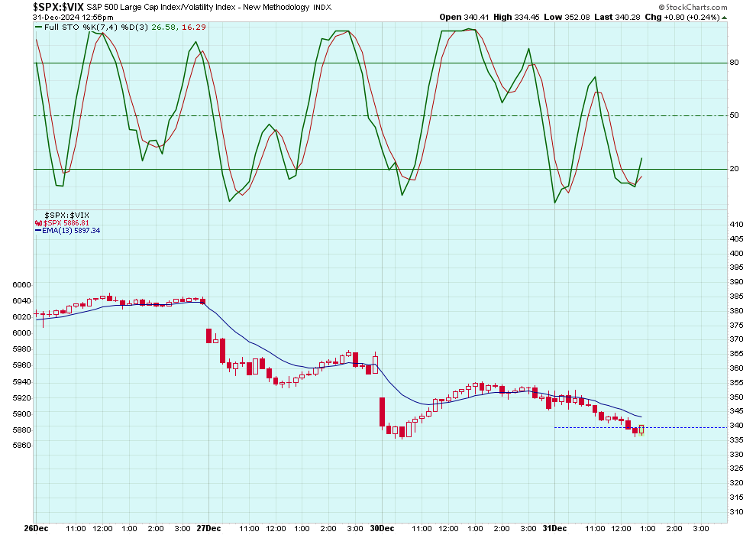Click the green up-triangle change indicator
The height and width of the screenshot is (535, 756).
click(x=724, y=18)
